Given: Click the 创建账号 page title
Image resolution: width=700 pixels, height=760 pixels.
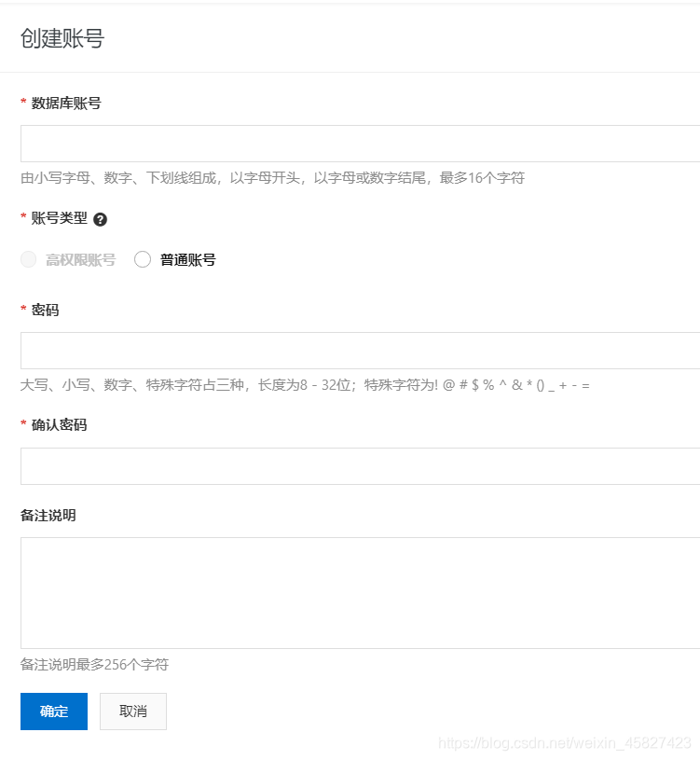Looking at the screenshot, I should click(x=62, y=38).
